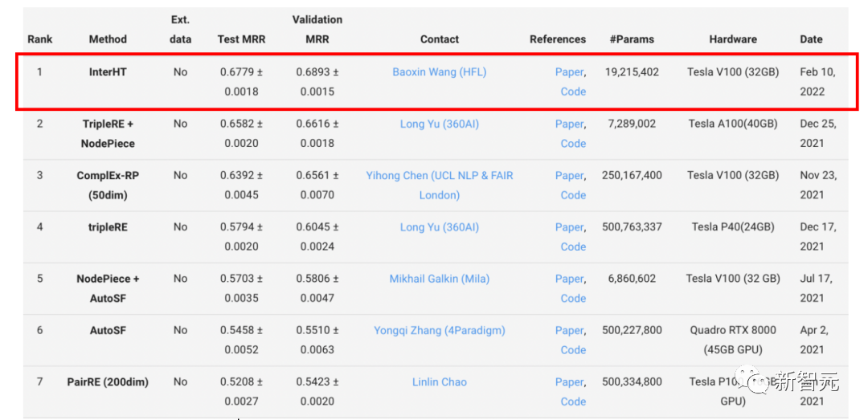
Task: Click Long Yu (360AI) contact for TripleRE + NodePiece
Action: (439, 124)
